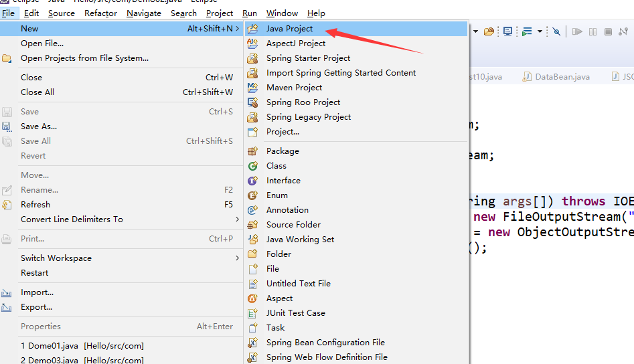The width and height of the screenshot is (634, 364).
Task: Click the Annotation @ icon
Action: click(252, 210)
